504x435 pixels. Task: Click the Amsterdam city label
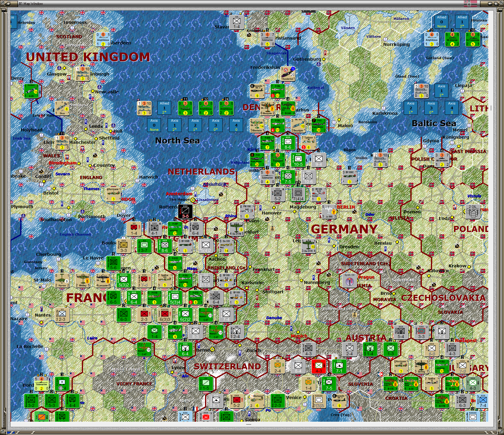179,194
